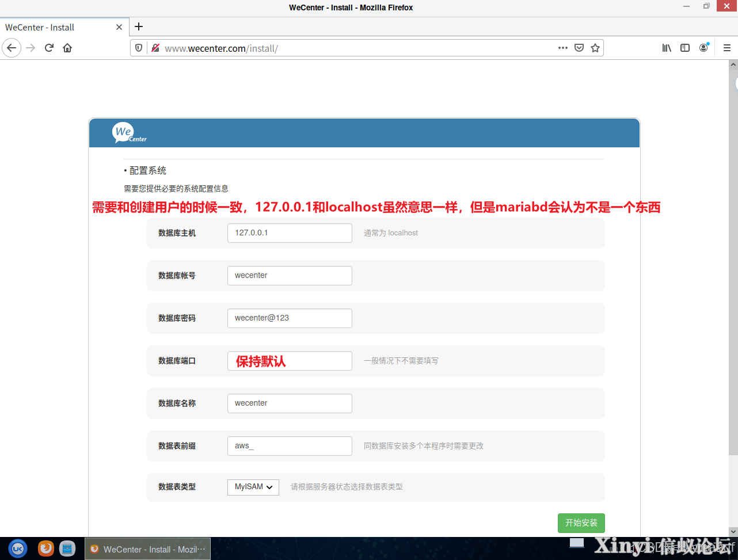738x560 pixels.
Task: Click the database account field
Action: tap(290, 276)
